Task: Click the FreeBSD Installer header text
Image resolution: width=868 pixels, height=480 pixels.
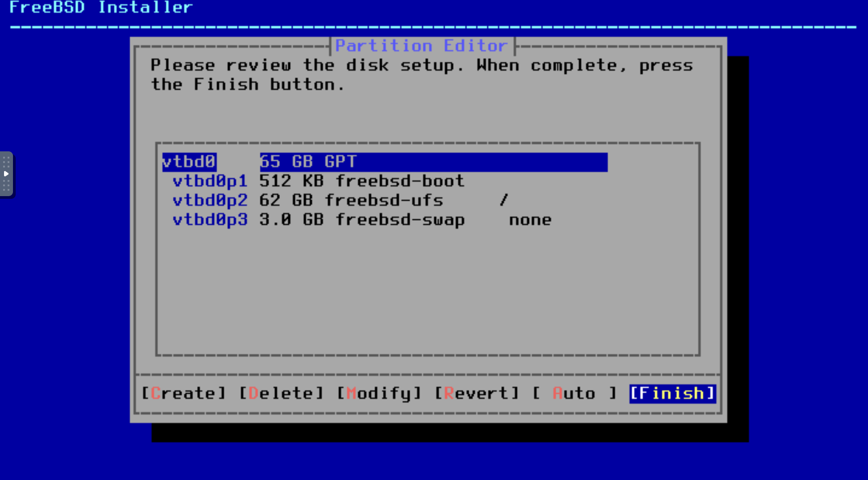Action: click(101, 7)
